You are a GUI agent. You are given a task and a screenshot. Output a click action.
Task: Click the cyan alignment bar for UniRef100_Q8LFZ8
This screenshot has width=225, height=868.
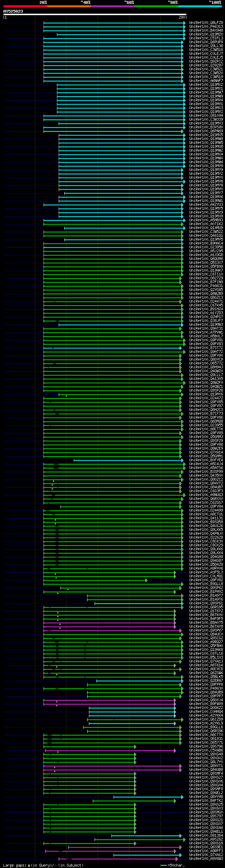tap(114, 23)
